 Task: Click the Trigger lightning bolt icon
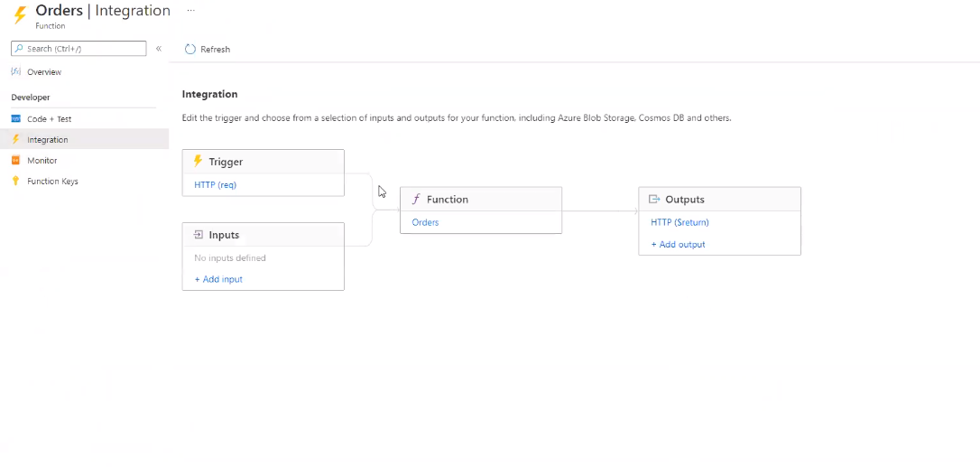tap(198, 161)
